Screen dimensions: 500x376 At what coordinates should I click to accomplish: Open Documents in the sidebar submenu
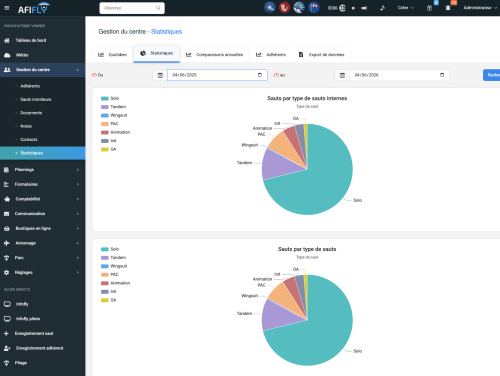(x=31, y=113)
